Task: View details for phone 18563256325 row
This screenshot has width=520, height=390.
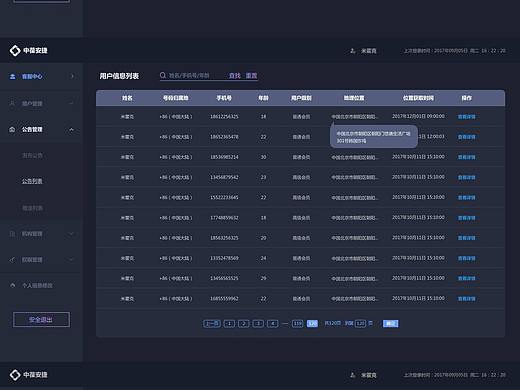Action: point(466,238)
